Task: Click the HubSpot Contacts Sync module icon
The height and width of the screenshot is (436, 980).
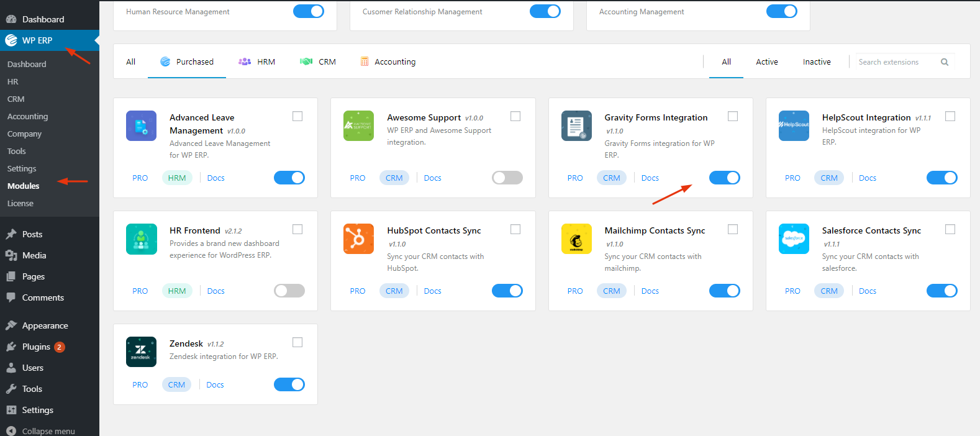Action: 358,238
